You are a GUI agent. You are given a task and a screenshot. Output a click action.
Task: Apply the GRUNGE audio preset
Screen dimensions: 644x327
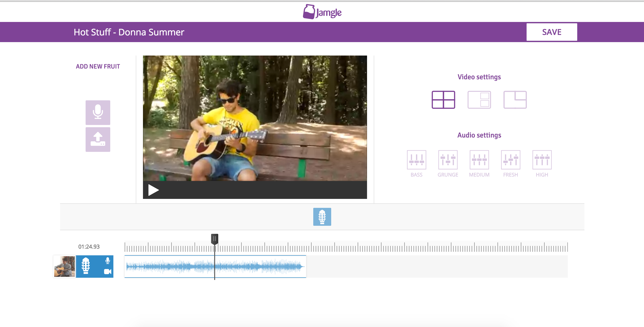click(448, 160)
